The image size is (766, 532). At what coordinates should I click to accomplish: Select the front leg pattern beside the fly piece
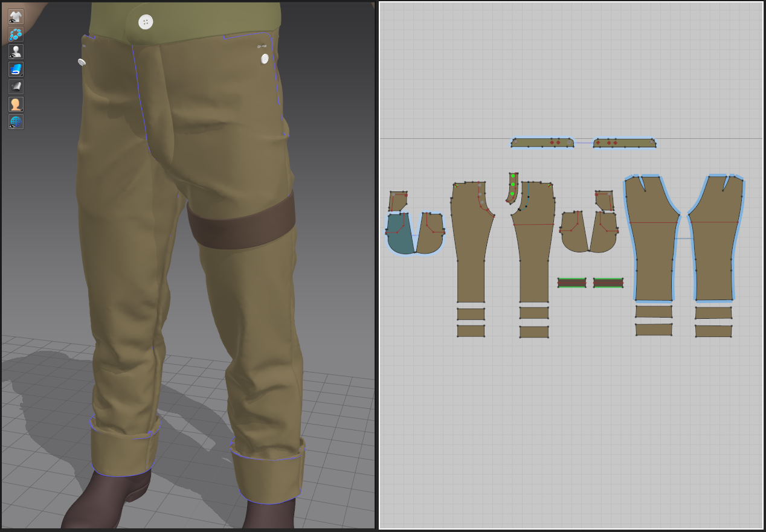[534, 242]
